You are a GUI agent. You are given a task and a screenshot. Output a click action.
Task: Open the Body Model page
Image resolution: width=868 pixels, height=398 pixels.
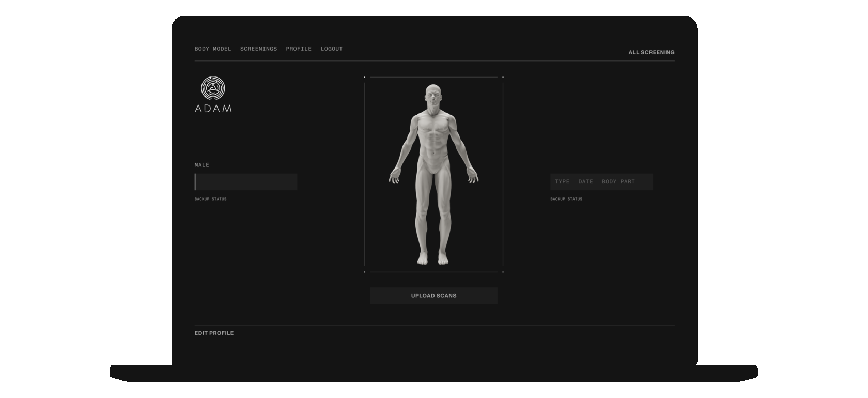pyautogui.click(x=213, y=49)
